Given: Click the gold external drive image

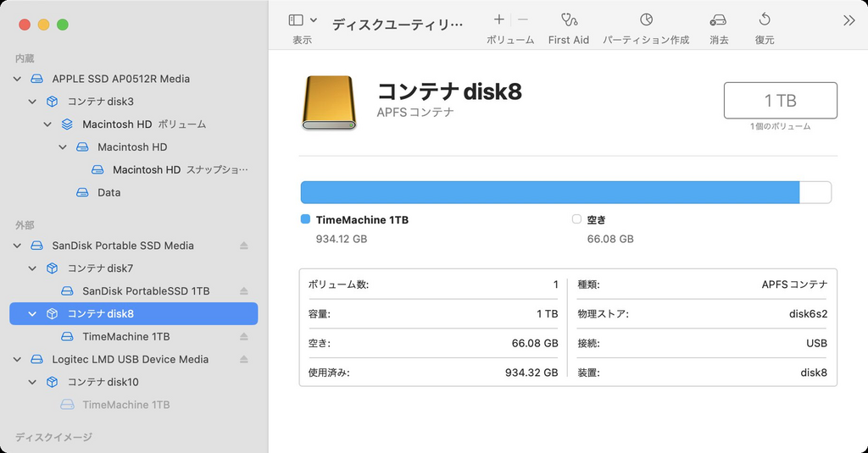Looking at the screenshot, I should pyautogui.click(x=329, y=103).
